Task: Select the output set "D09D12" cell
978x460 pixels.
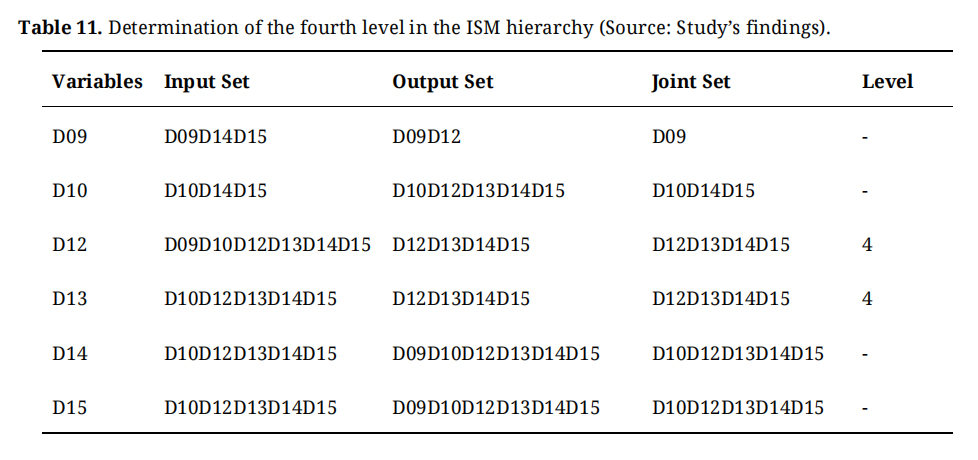Action: click(427, 136)
